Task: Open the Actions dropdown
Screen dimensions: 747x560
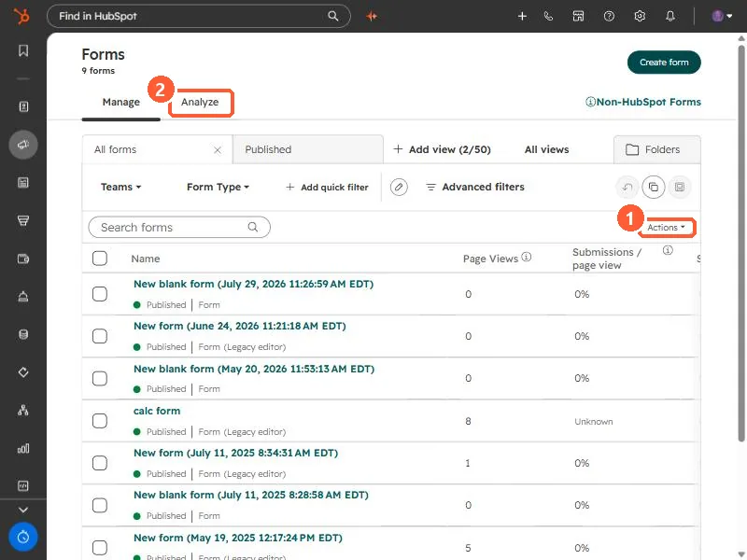Action: (666, 228)
